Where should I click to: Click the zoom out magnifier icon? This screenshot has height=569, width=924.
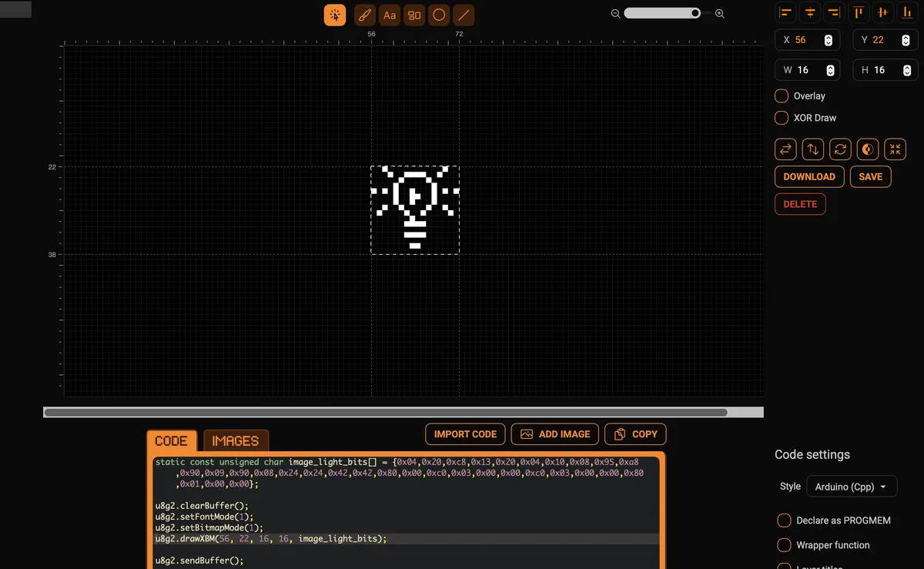pyautogui.click(x=616, y=13)
